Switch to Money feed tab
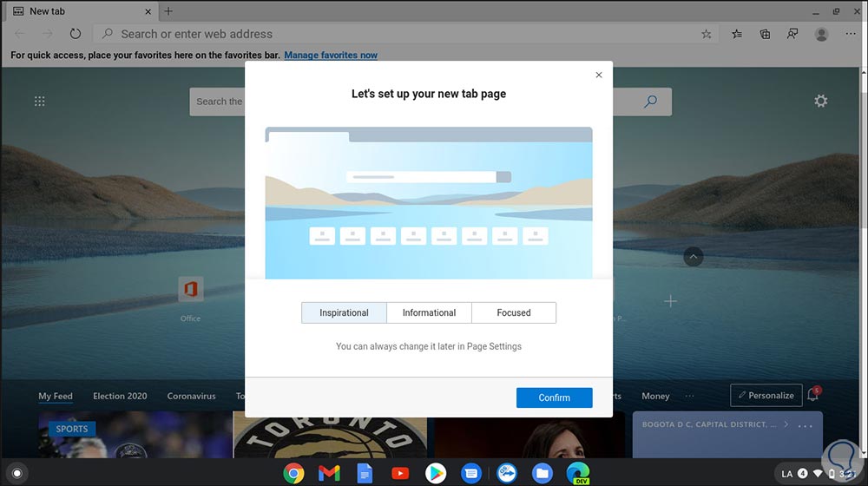This screenshot has height=486, width=868. pyautogui.click(x=655, y=396)
